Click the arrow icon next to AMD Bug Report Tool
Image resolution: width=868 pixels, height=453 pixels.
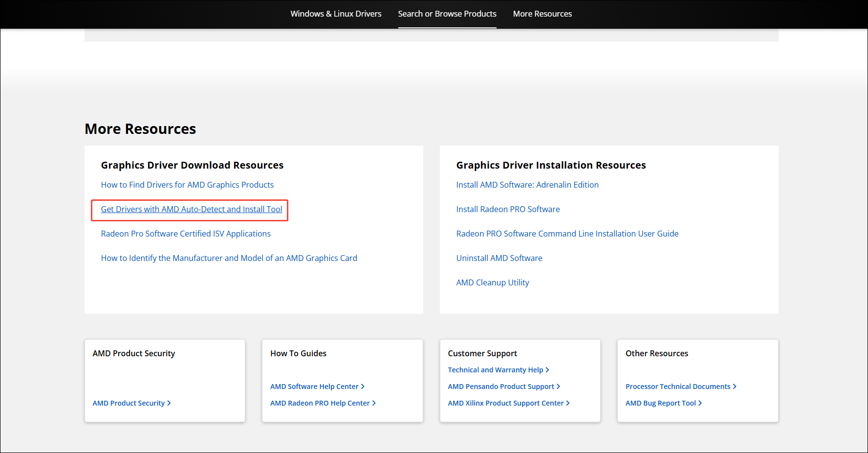click(700, 403)
